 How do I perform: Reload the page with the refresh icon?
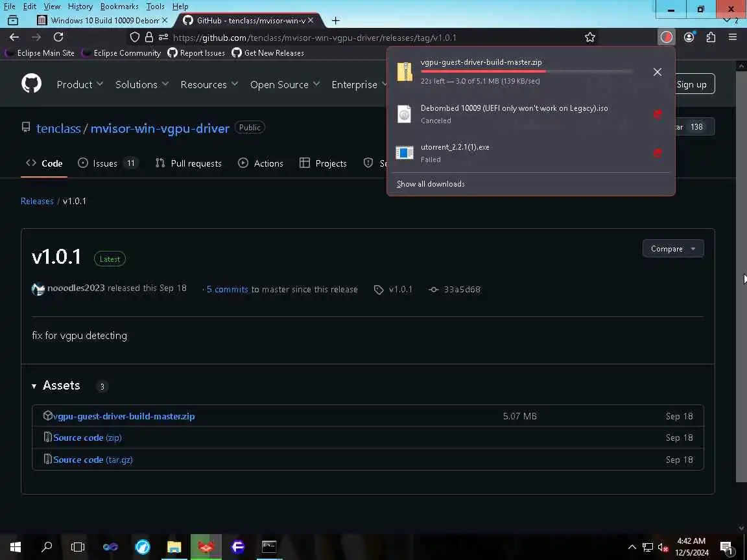[58, 37]
